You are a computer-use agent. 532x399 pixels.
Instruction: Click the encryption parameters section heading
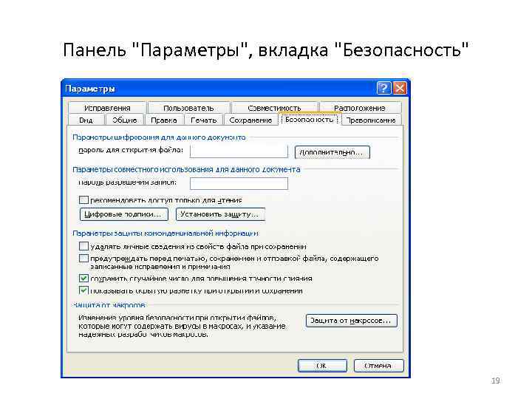[159, 137]
